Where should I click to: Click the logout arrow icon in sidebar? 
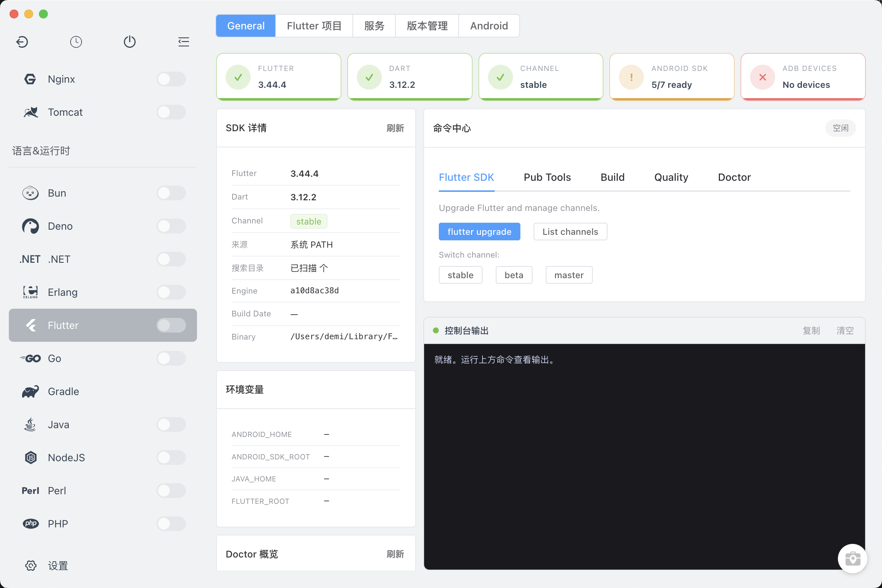[x=22, y=42]
